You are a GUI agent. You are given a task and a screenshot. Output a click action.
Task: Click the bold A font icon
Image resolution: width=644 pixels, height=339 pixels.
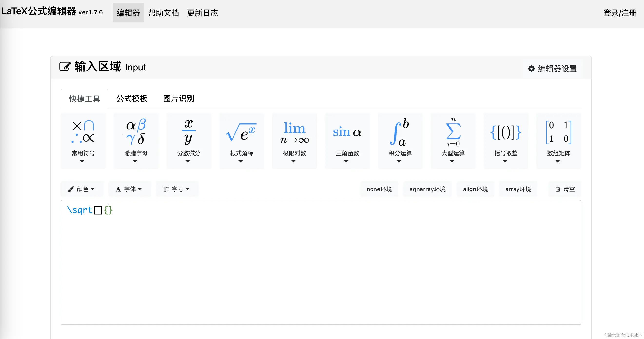tap(118, 189)
